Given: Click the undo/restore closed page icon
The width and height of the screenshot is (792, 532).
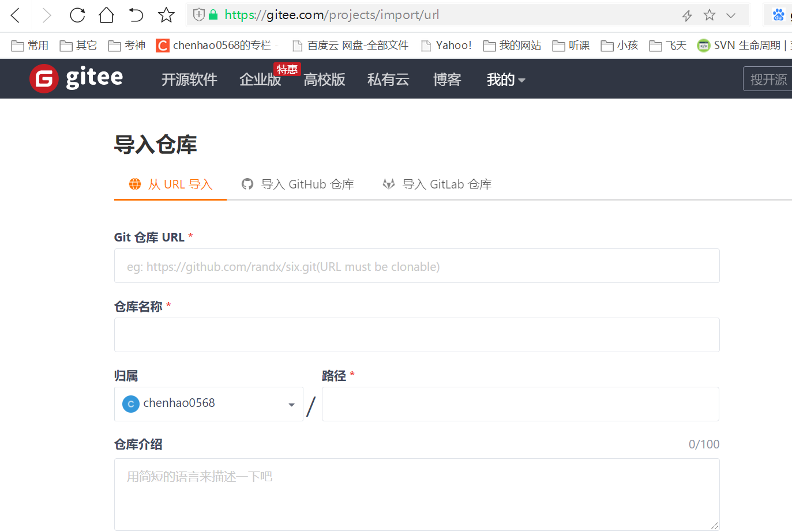Looking at the screenshot, I should click(x=136, y=15).
